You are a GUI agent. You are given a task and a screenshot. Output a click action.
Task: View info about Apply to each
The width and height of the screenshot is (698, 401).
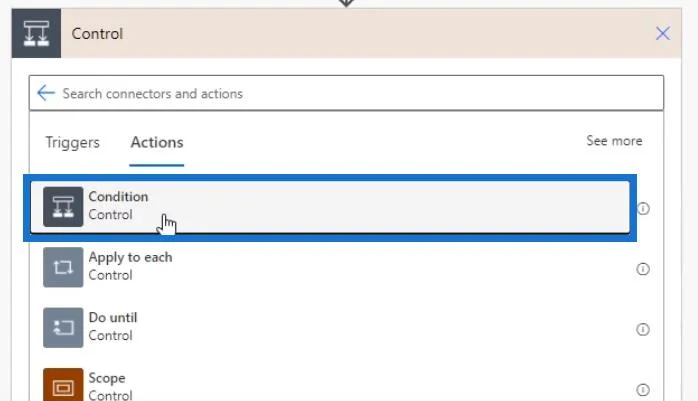(643, 269)
